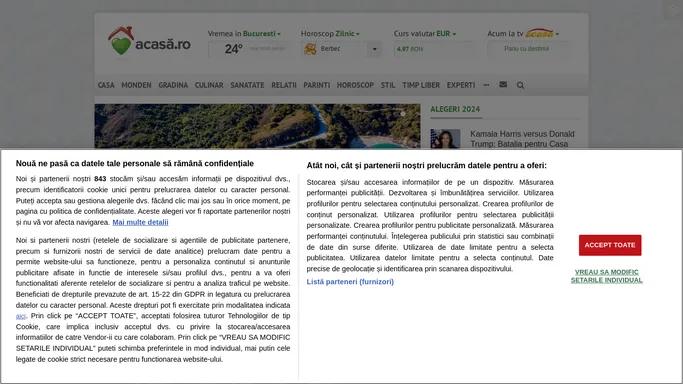
Task: Open the search magnifier icon in navbar
Action: coord(520,85)
